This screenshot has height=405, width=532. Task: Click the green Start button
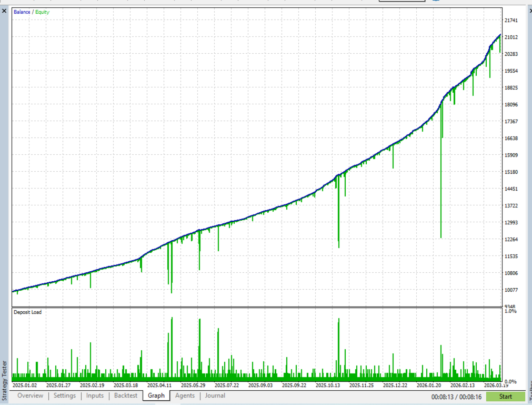point(505,397)
